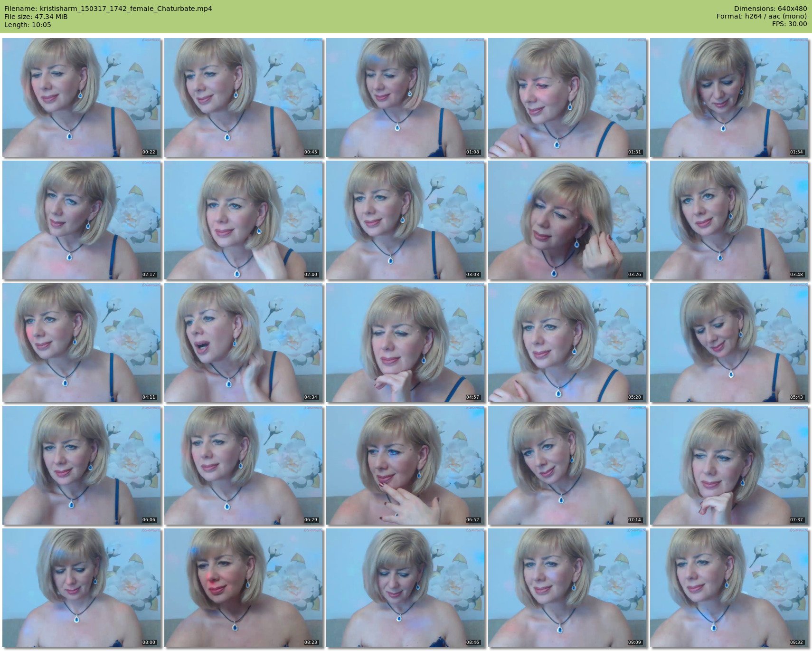Click the thumbnail stamped 06:29
The height and width of the screenshot is (651, 812).
tap(244, 465)
